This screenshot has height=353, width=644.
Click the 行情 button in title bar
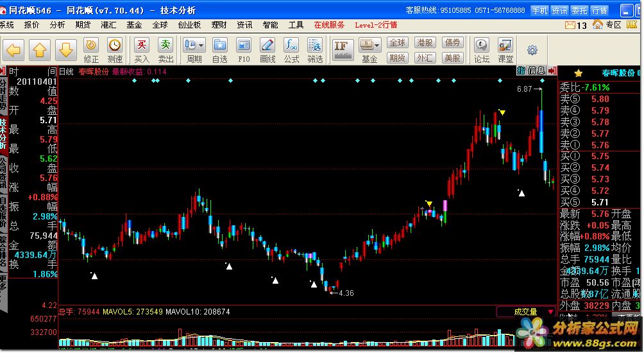[600, 10]
